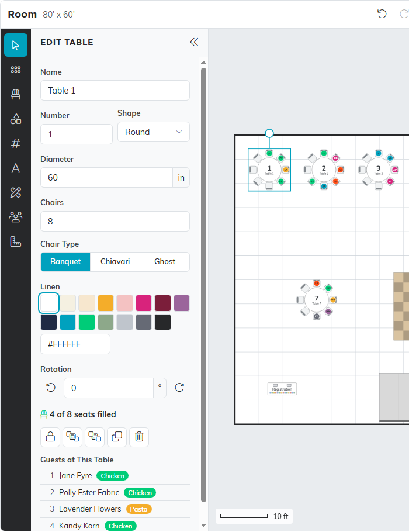Pick the light pink linen swatch
The height and width of the screenshot is (532, 409).
(x=124, y=303)
